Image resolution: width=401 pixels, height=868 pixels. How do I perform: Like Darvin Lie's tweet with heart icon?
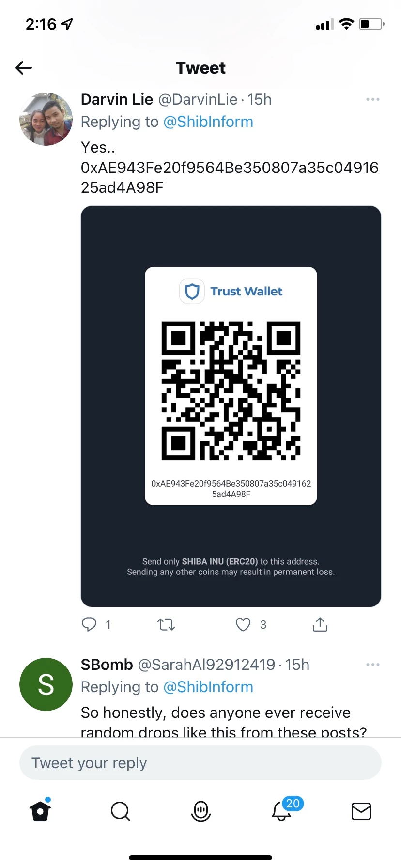click(243, 624)
